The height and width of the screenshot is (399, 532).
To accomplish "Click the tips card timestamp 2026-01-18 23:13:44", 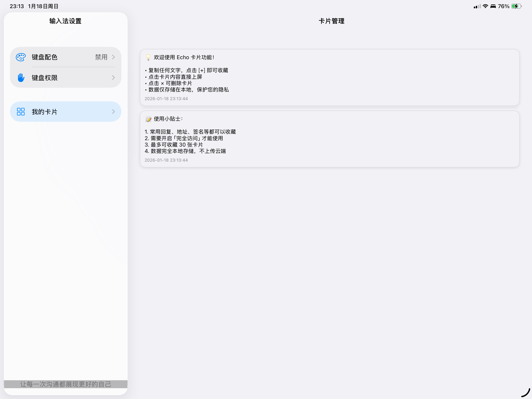I will click(166, 160).
